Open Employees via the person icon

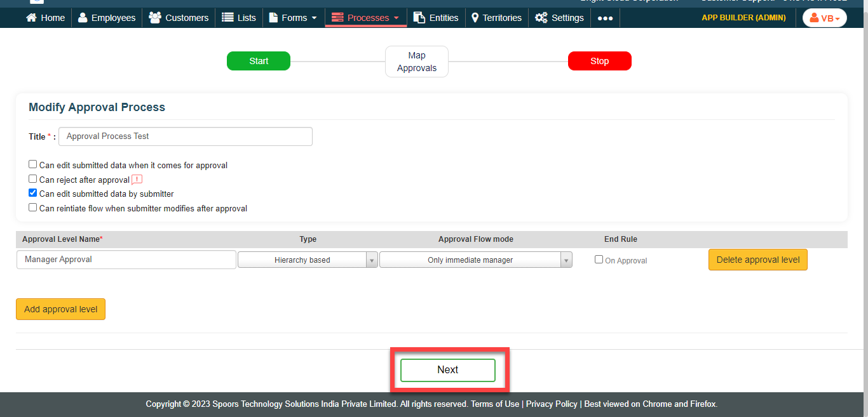click(x=83, y=18)
